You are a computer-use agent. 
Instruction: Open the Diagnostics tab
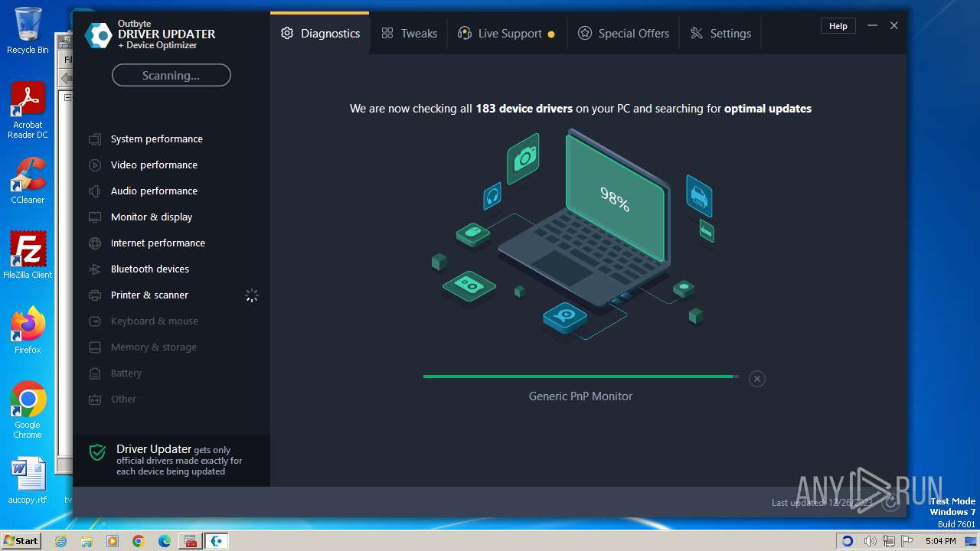click(x=320, y=34)
